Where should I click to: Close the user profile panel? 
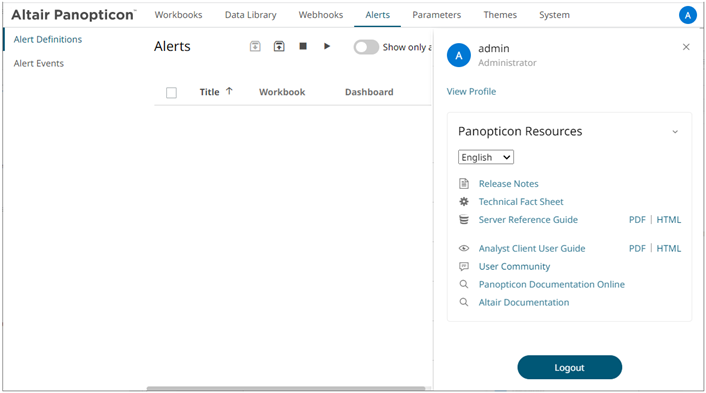tap(686, 47)
